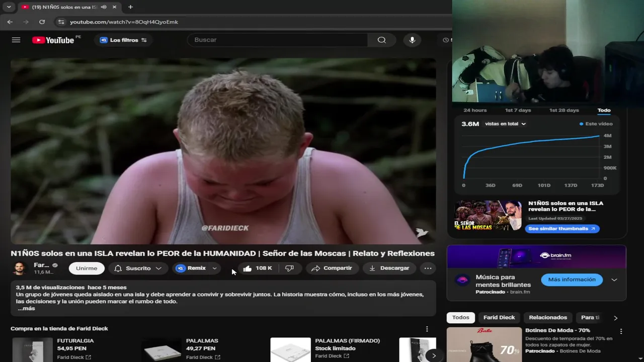The width and height of the screenshot is (644, 362).
Task: Click the magnifier search button
Action: coord(381,40)
